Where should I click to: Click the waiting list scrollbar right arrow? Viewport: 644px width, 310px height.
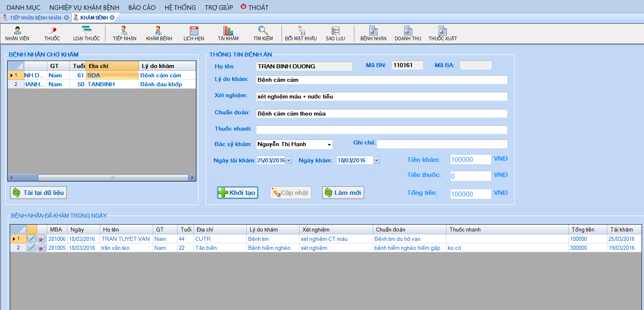[x=192, y=178]
